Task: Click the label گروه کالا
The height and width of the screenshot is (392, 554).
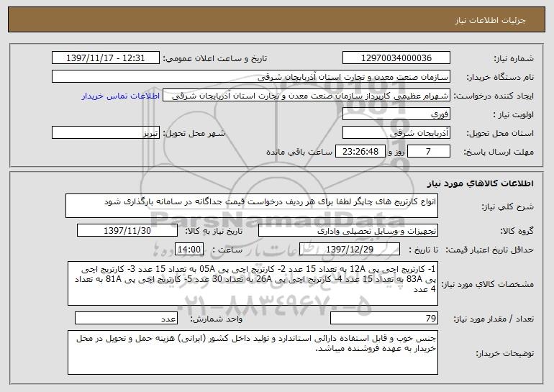Action: tap(517, 231)
